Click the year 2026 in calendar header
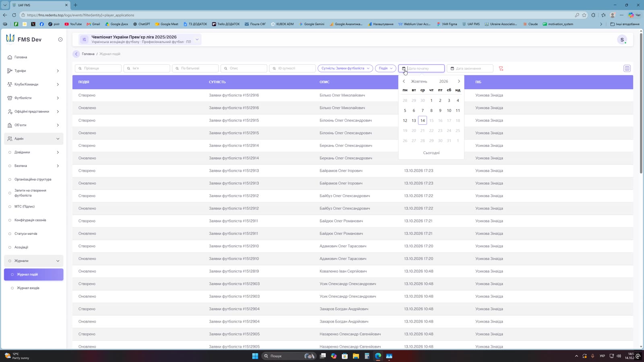Screen dimensions: 644x362 click(444, 81)
